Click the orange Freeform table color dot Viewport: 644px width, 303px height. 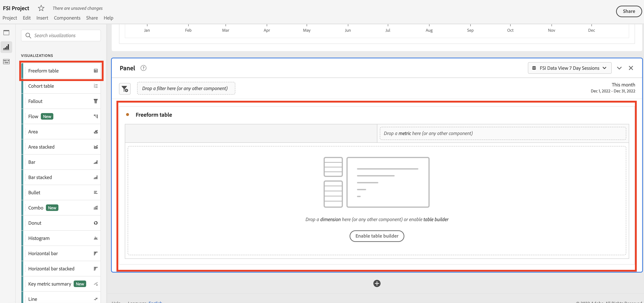click(x=128, y=115)
